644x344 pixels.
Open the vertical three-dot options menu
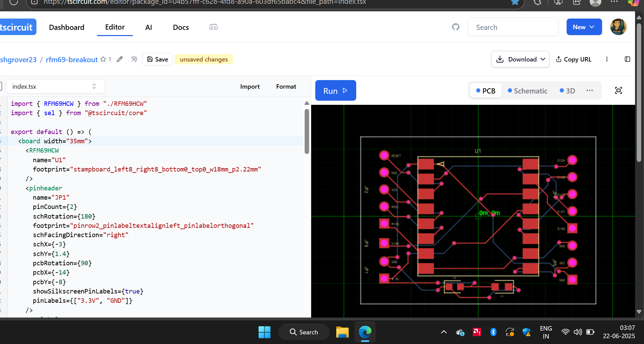point(607,59)
